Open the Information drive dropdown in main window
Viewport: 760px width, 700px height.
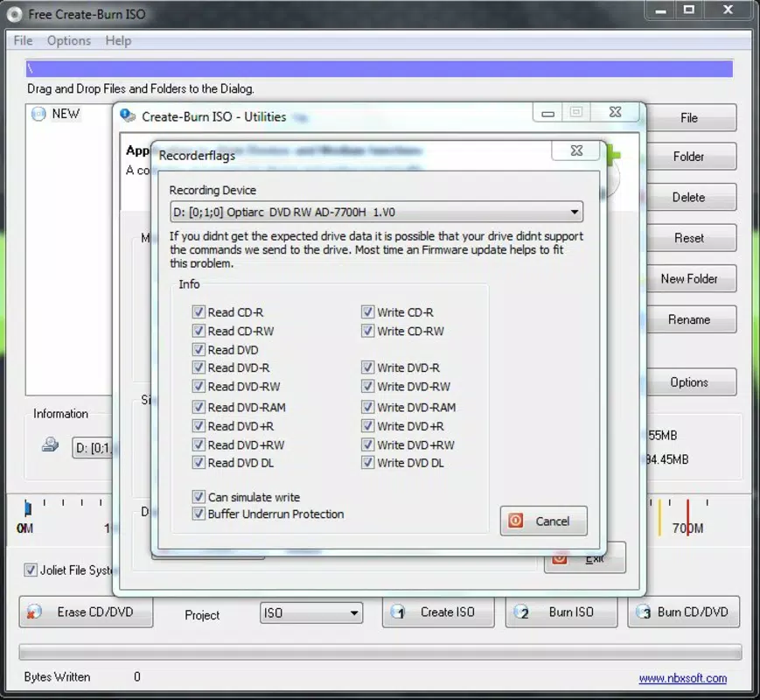coord(92,448)
